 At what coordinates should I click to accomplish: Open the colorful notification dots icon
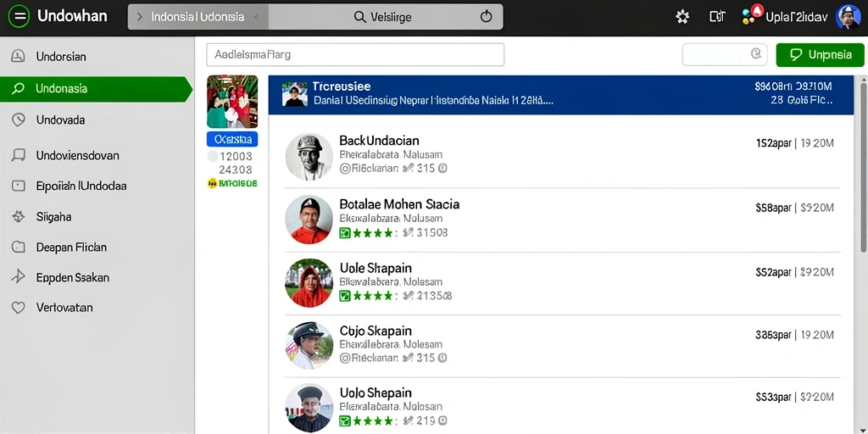click(x=751, y=15)
